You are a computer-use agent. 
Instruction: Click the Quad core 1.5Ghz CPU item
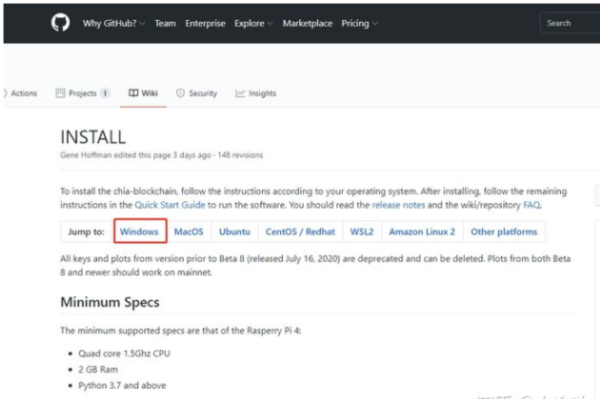coord(124,353)
